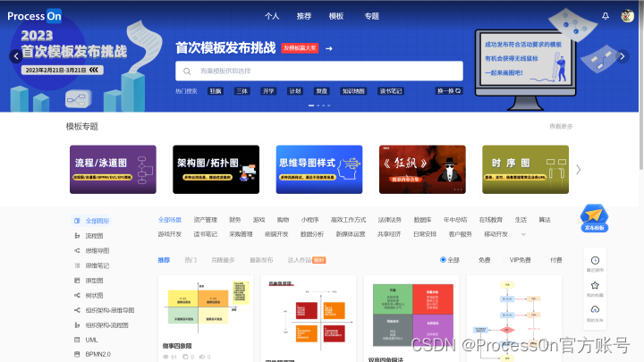Open 时序图 topic card
Image resolution: width=644 pixels, height=362 pixels.
(525, 169)
